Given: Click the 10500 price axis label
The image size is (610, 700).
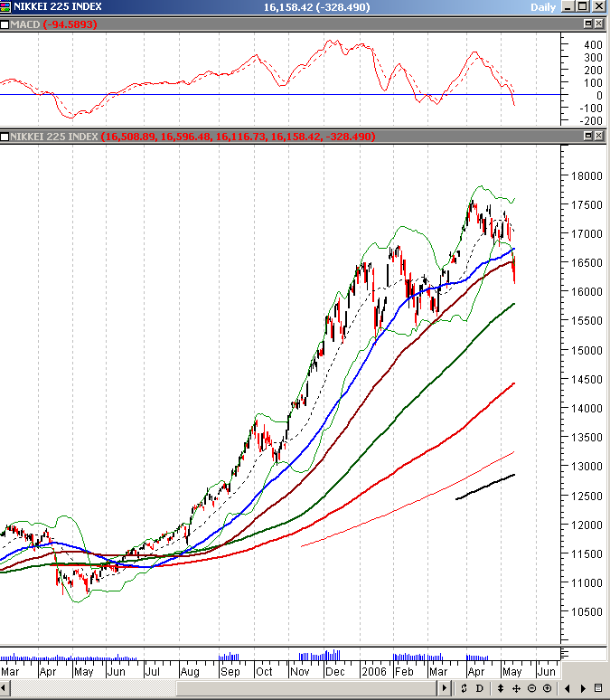Looking at the screenshot, I should 587,612.
